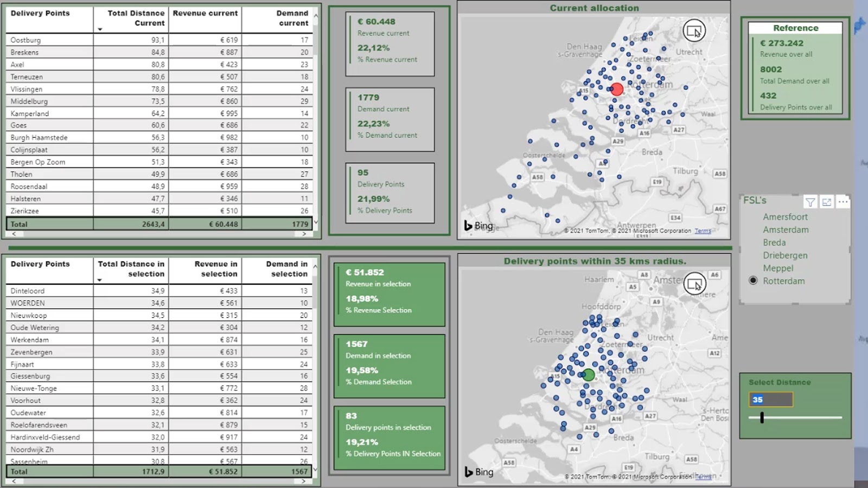The image size is (868, 488).
Task: Click the select tool icon on Current allocation map
Action: coord(694,31)
